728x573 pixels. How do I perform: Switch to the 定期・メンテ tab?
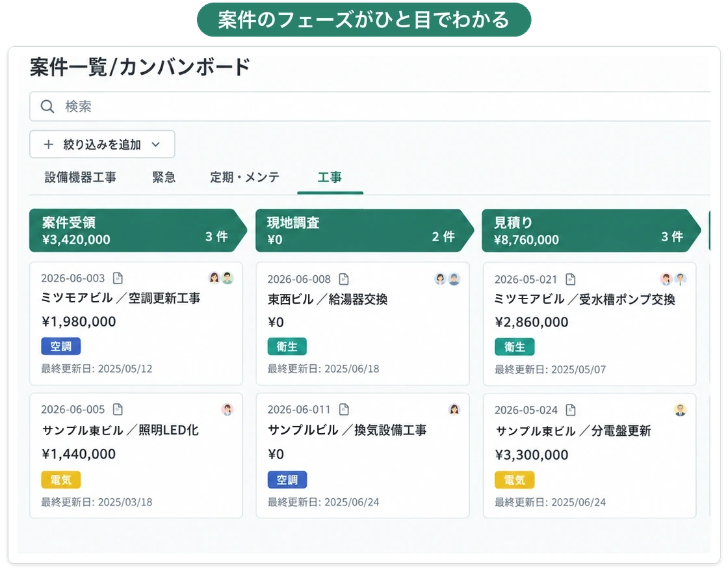(244, 177)
